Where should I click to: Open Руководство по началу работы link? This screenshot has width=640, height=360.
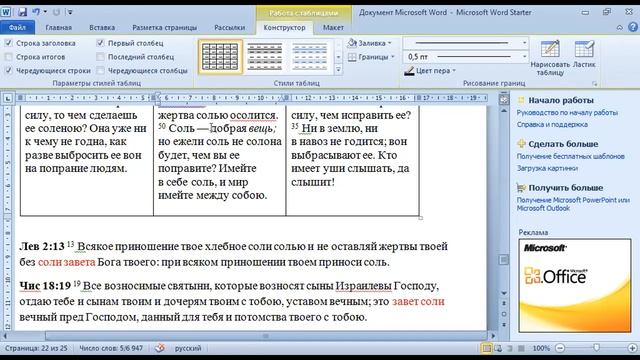coord(567,113)
